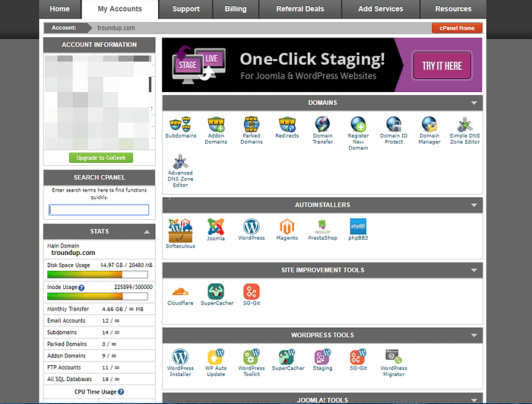Screen dimensions: 532x404
Task: Collapse the Joomla! Tools section
Action: coord(474,400)
